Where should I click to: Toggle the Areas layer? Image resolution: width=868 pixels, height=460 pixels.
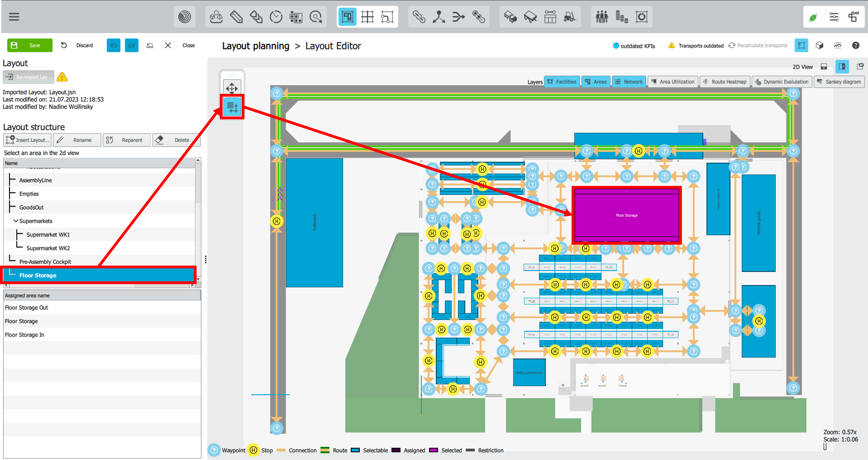596,82
